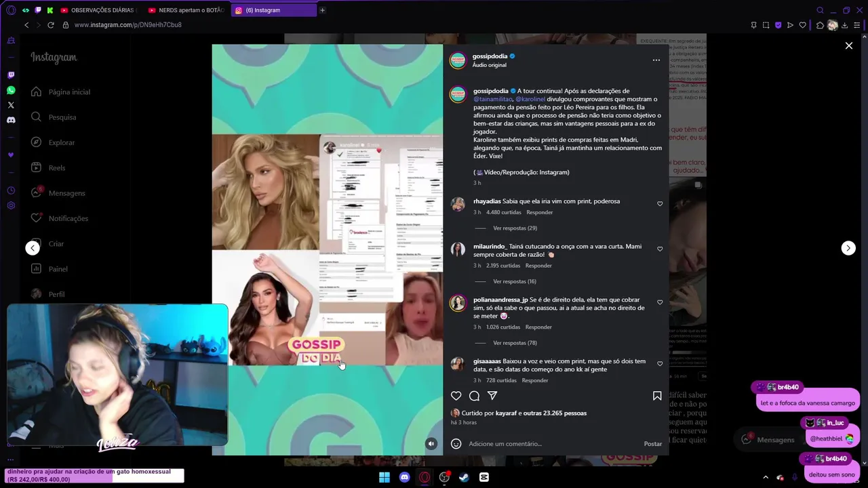Mute the video audio speaker icon
The image size is (868, 488).
[x=431, y=444]
